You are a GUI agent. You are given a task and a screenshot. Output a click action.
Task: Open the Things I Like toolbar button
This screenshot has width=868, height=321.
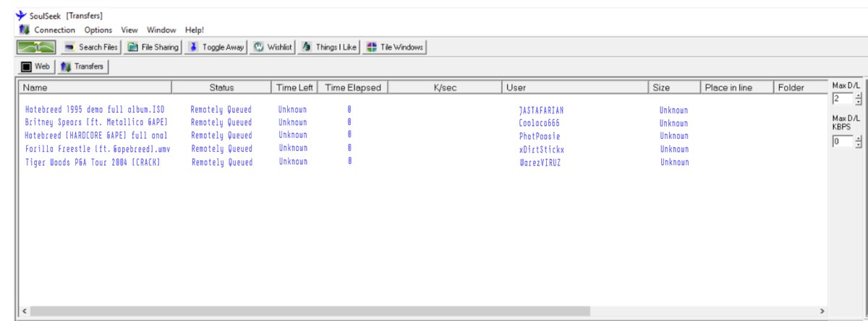click(x=329, y=47)
